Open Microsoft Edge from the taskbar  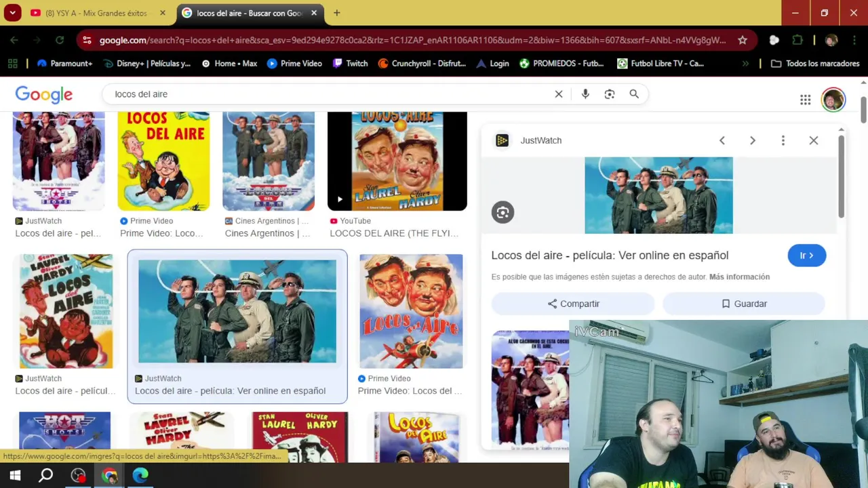(140, 476)
